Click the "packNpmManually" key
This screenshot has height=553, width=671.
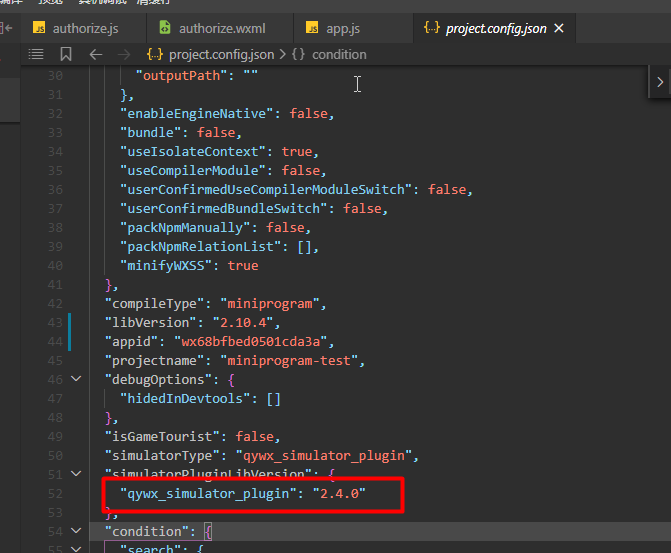pyautogui.click(x=185, y=227)
